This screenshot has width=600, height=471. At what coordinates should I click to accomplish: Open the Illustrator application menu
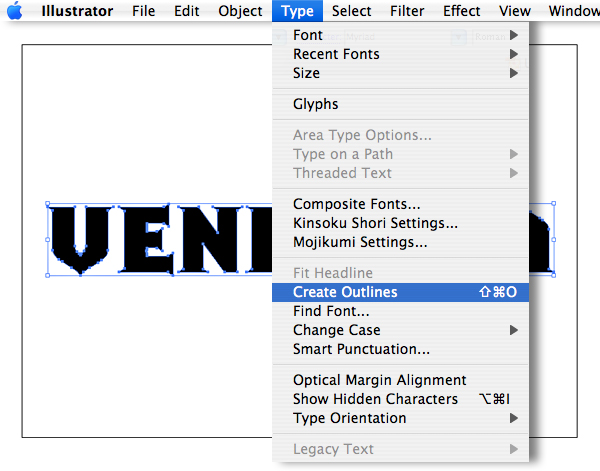[x=77, y=11]
